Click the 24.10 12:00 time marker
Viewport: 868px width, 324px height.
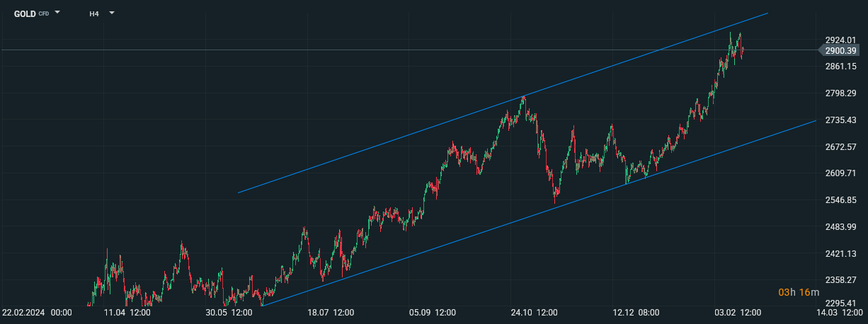tap(536, 313)
